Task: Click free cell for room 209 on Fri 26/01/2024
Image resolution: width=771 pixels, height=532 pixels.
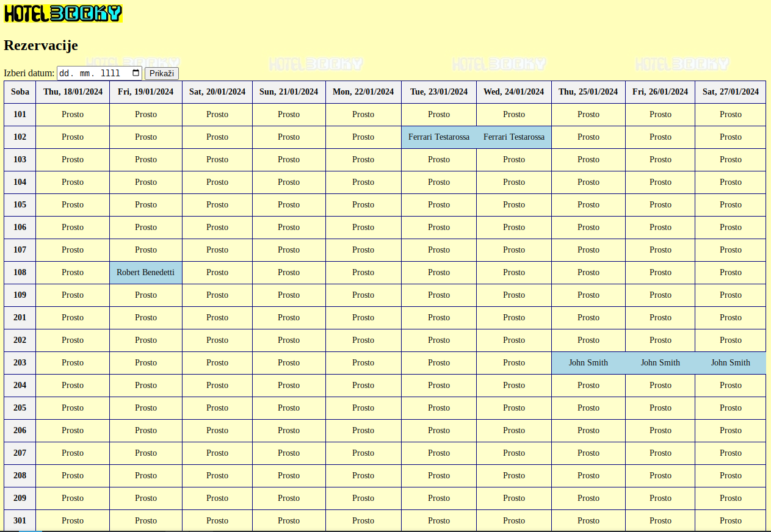Action: tap(660, 498)
